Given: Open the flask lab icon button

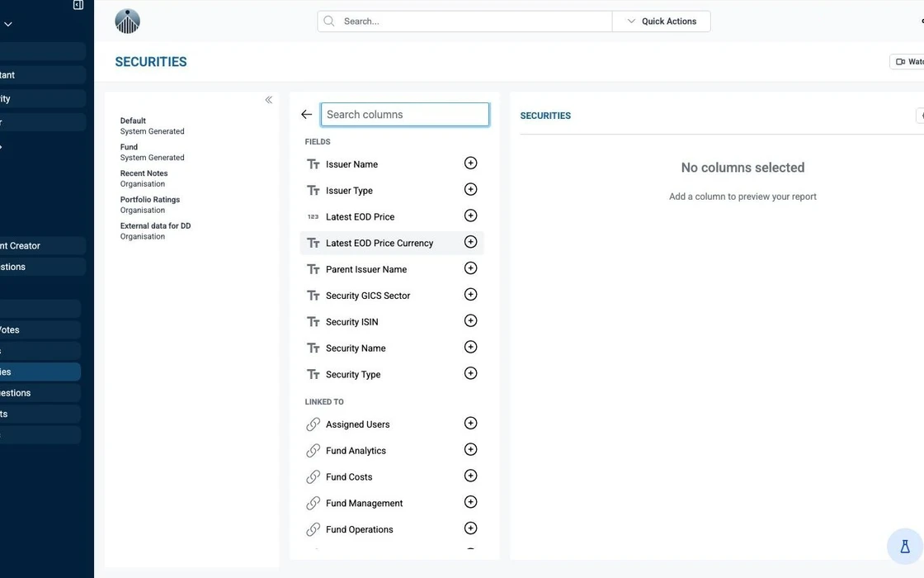Looking at the screenshot, I should pyautogui.click(x=904, y=546).
